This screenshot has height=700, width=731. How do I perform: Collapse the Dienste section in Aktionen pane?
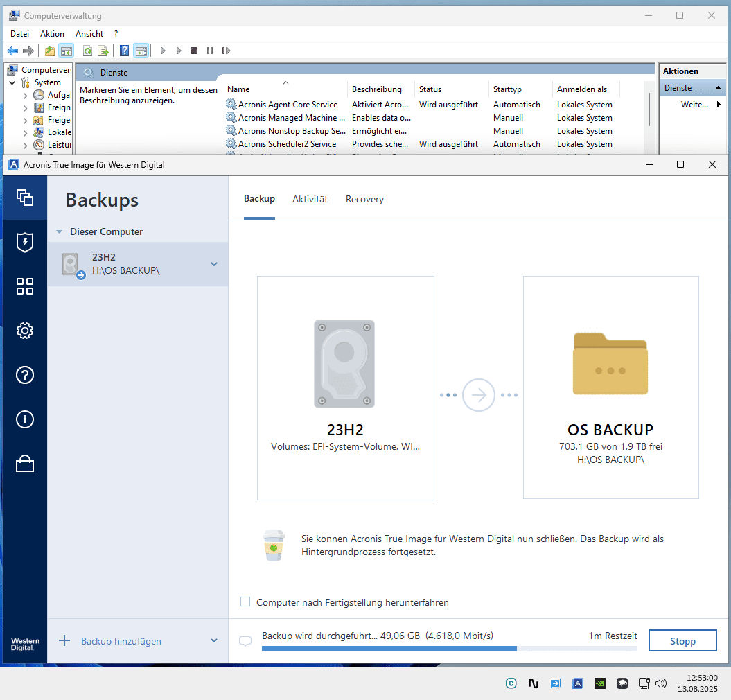pyautogui.click(x=718, y=88)
